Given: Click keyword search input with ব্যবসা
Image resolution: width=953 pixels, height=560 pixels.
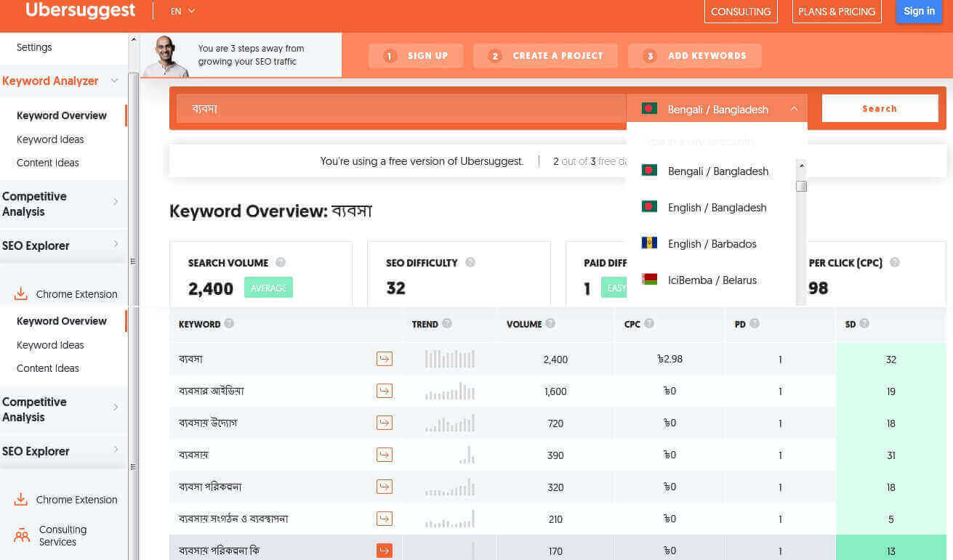Looking at the screenshot, I should 401,108.
